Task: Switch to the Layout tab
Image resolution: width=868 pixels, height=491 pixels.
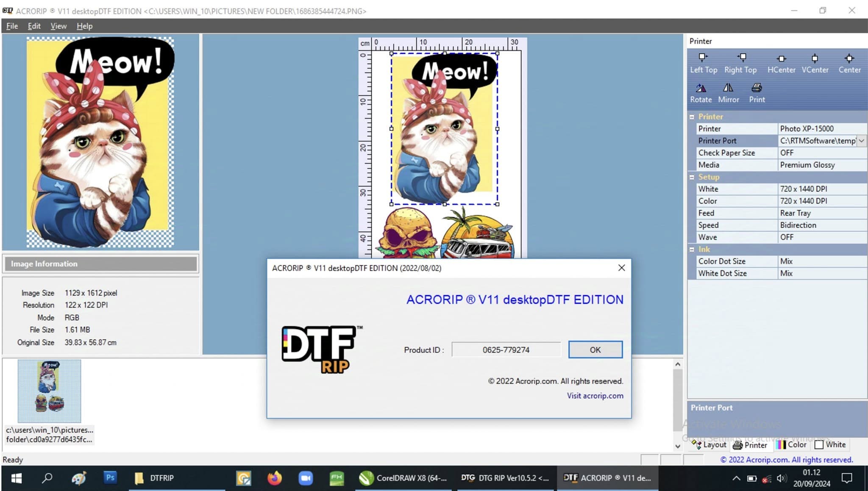Action: [709, 444]
